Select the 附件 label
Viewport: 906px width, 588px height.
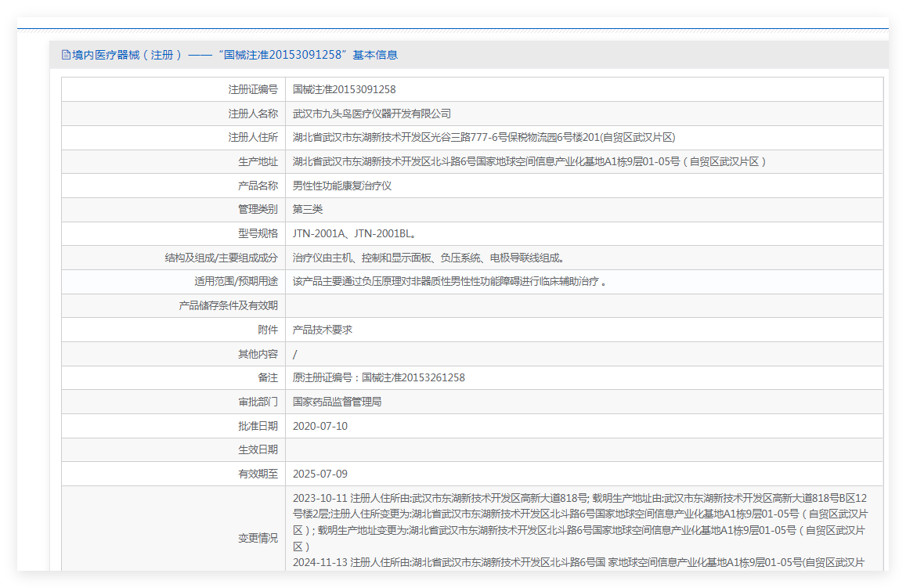click(x=268, y=330)
